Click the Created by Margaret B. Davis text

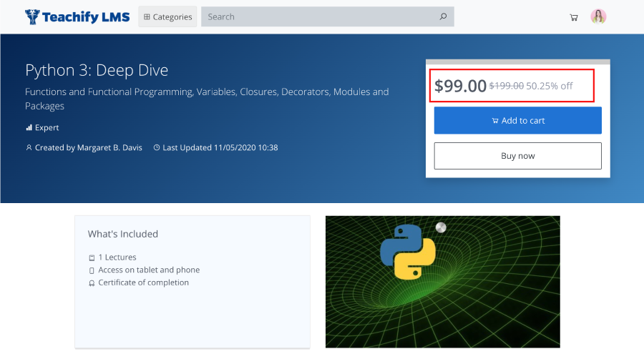click(88, 147)
